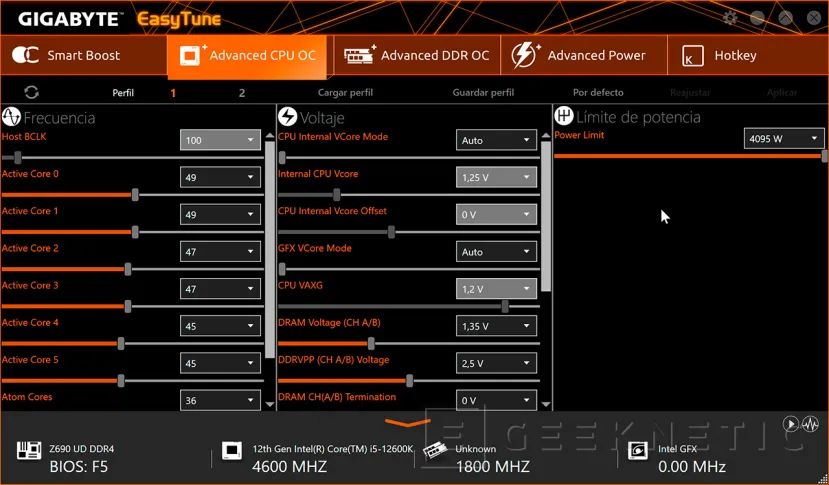Screen dimensions: 829x485
Task: Switch to Advanced Power tab
Action: (584, 55)
